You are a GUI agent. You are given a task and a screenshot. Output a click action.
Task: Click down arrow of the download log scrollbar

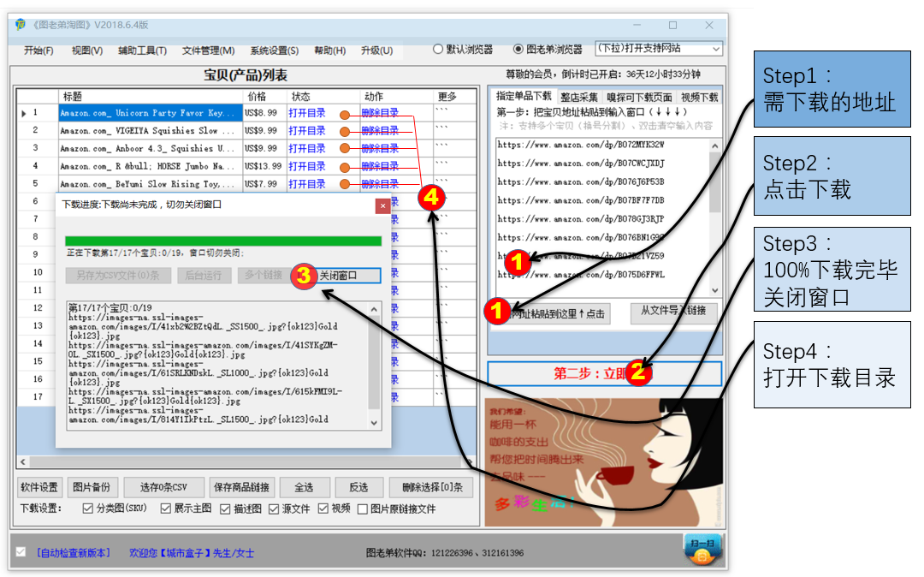tap(374, 423)
